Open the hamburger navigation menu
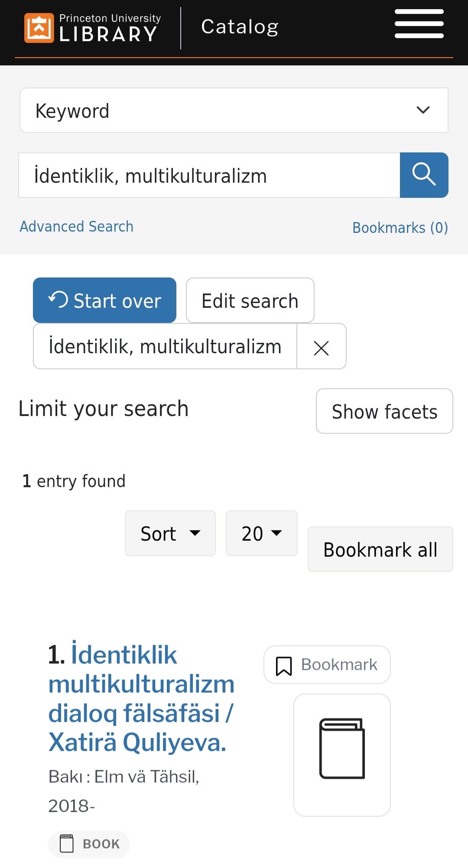Image resolution: width=468 pixels, height=868 pixels. coord(419,24)
